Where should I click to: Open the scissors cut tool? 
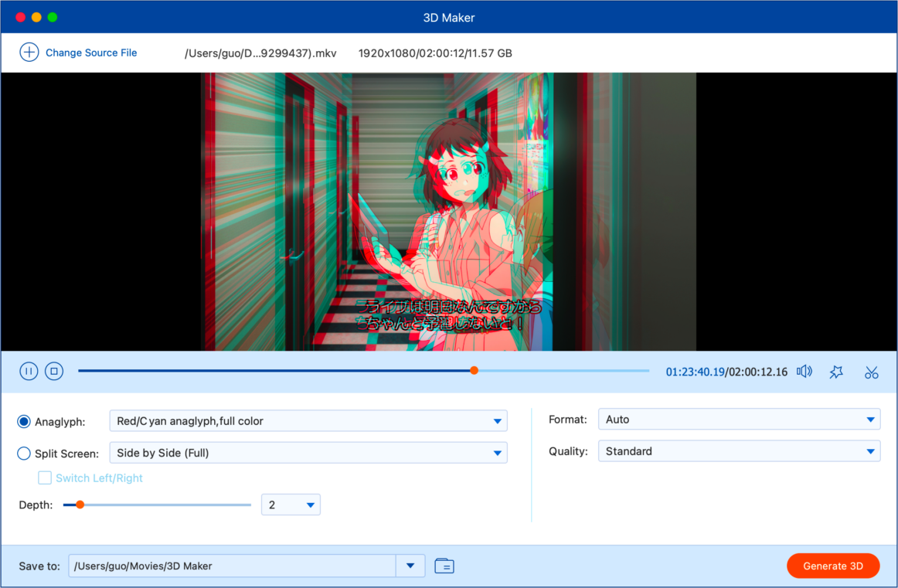click(871, 372)
